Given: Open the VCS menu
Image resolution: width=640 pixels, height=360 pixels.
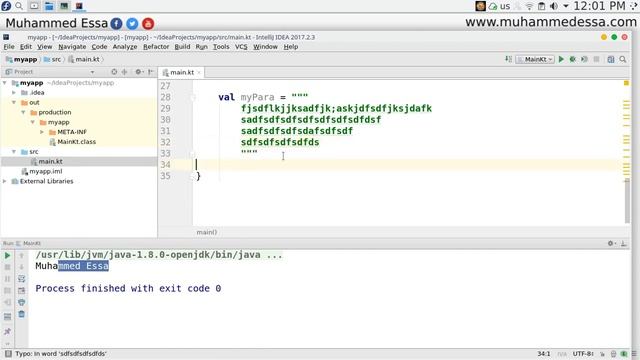Looking at the screenshot, I should click(x=241, y=47).
